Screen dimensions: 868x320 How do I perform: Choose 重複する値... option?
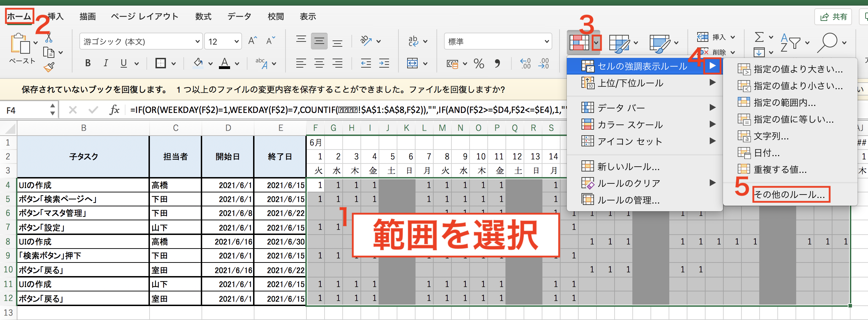(x=790, y=169)
